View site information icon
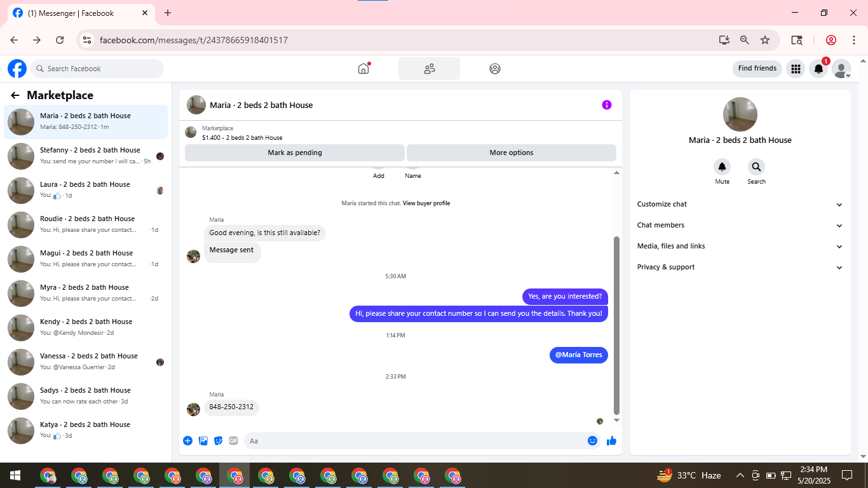Image resolution: width=868 pixels, height=488 pixels. [87, 40]
